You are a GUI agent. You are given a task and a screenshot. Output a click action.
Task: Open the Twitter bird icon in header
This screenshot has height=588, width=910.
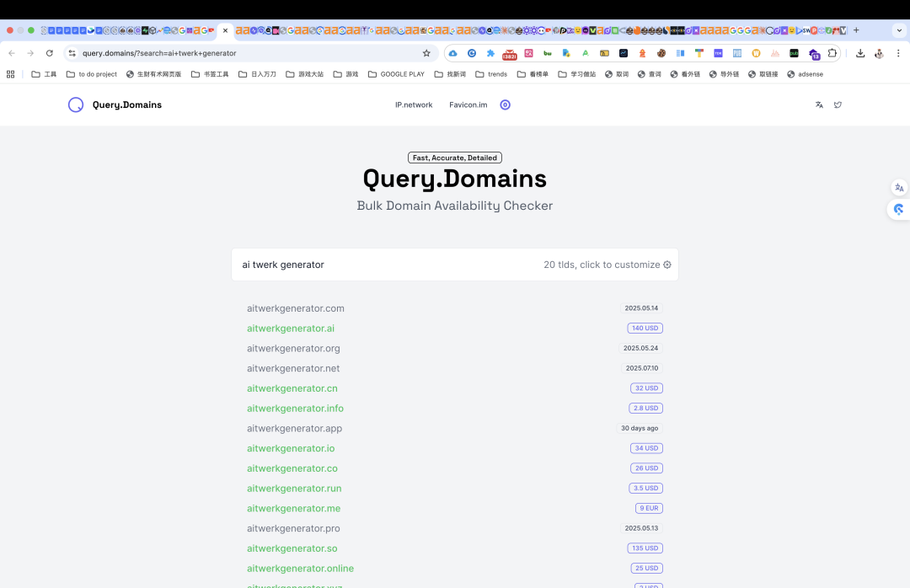[x=838, y=105]
